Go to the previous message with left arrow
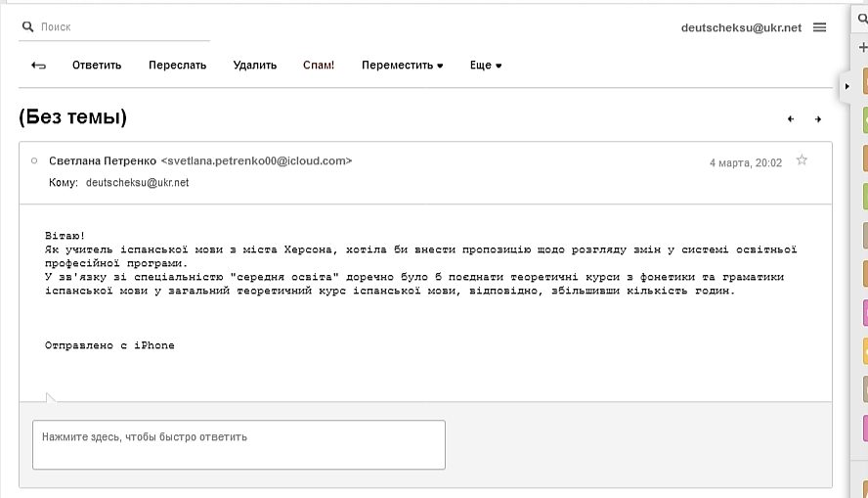This screenshot has width=868, height=498. pyautogui.click(x=791, y=119)
